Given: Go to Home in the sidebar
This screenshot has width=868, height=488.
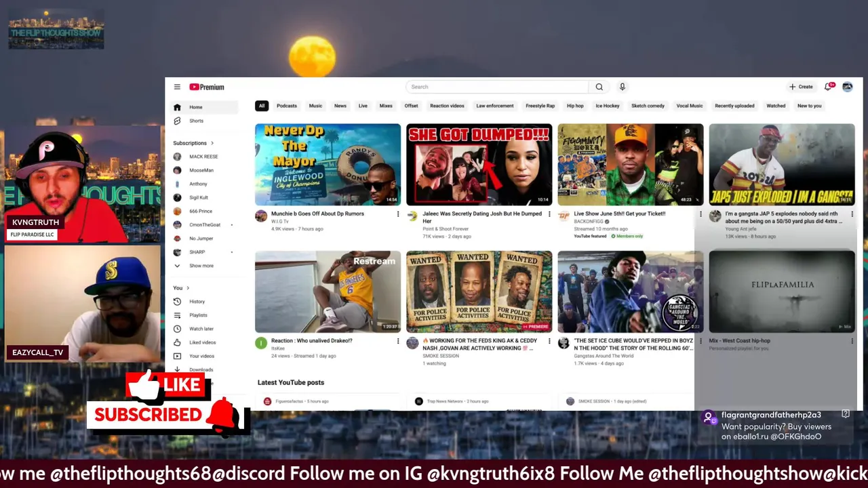Looking at the screenshot, I should click(203, 107).
